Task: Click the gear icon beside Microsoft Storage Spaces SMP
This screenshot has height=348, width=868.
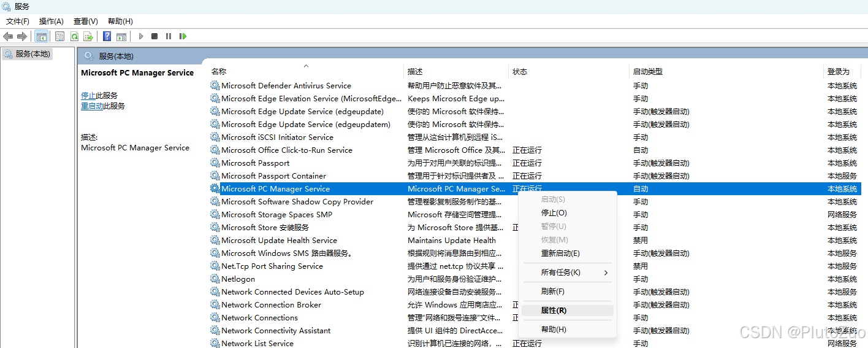Action: click(215, 214)
